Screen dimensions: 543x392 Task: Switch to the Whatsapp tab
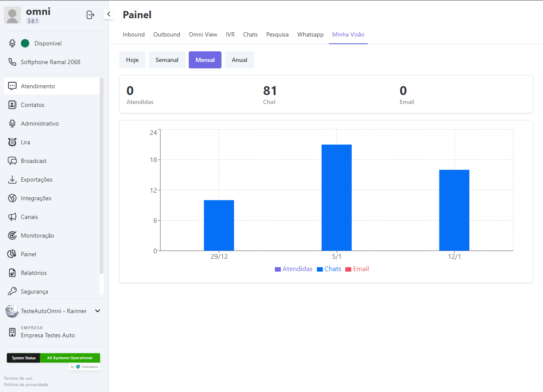pyautogui.click(x=310, y=34)
